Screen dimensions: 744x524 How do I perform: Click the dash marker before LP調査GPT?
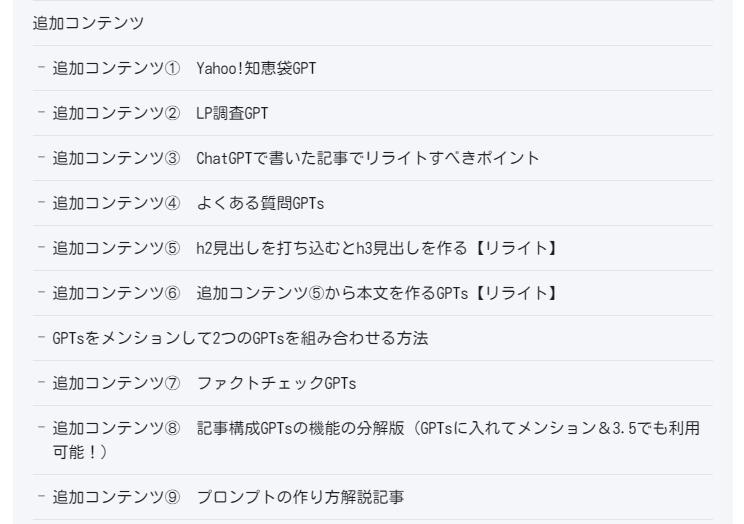coord(41,112)
